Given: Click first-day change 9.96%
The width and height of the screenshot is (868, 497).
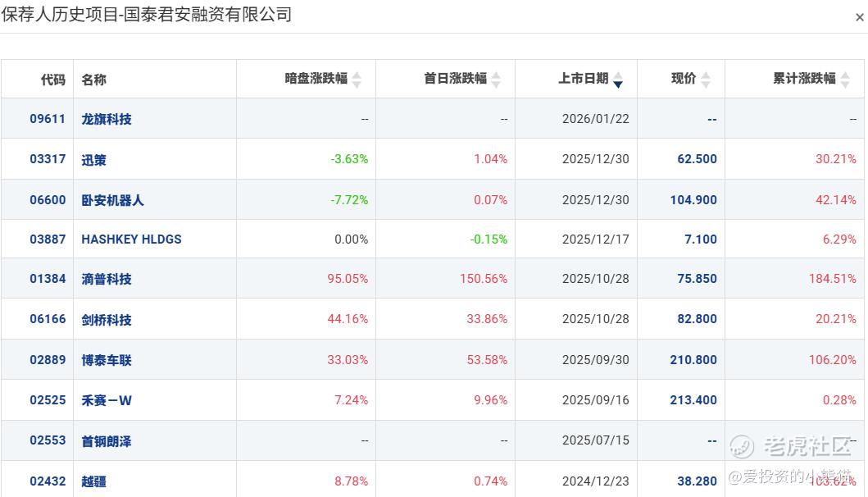Looking at the screenshot, I should click(490, 400).
